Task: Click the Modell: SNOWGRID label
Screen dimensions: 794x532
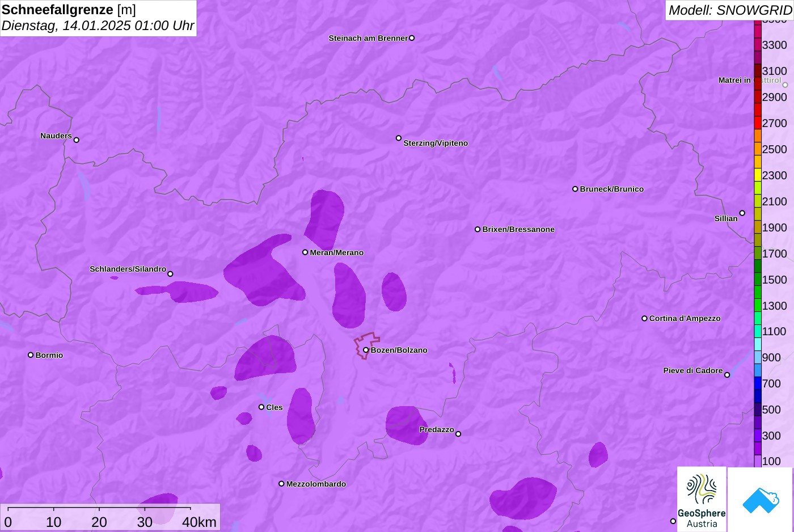Action: [730, 10]
